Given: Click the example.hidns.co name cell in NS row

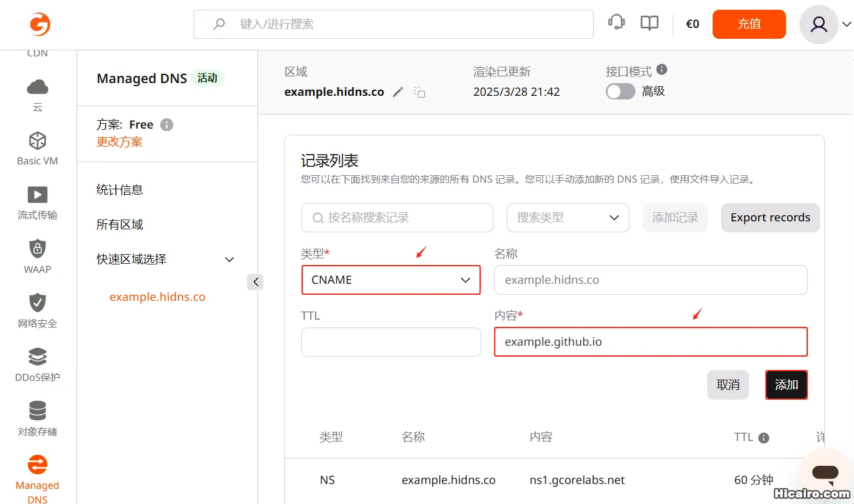Looking at the screenshot, I should click(x=449, y=480).
